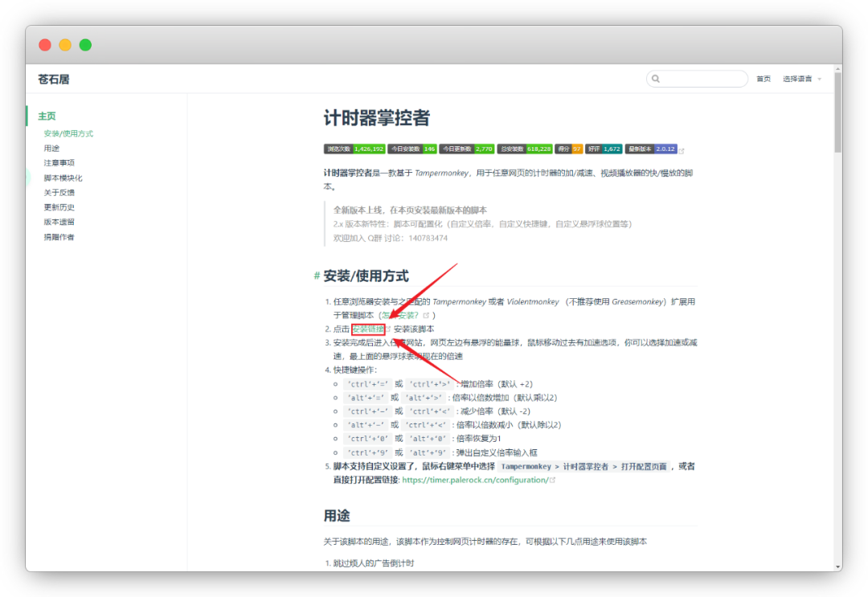Click the # anchor before 安装/使用方式 heading
868x597 pixels.
[317, 276]
